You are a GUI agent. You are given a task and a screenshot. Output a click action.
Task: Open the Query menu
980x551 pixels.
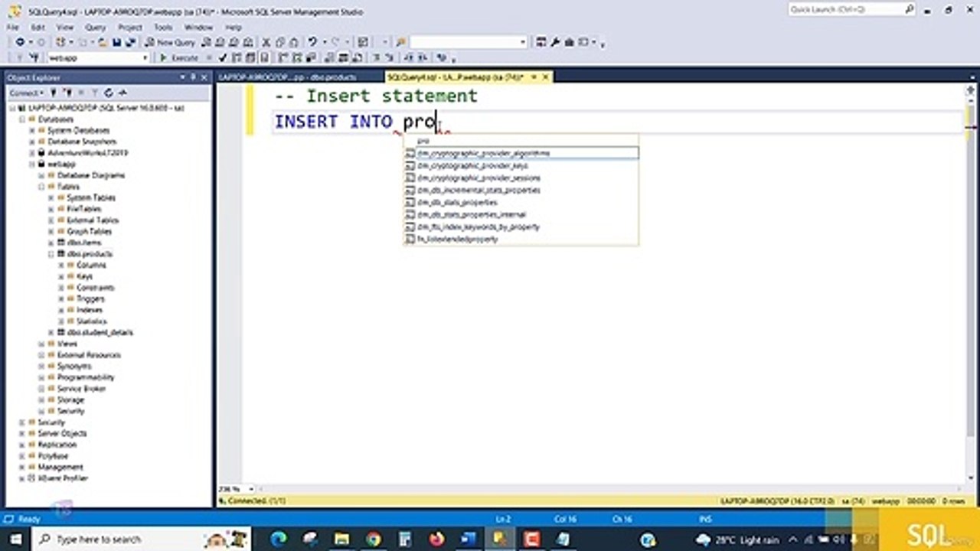pyautogui.click(x=96, y=27)
